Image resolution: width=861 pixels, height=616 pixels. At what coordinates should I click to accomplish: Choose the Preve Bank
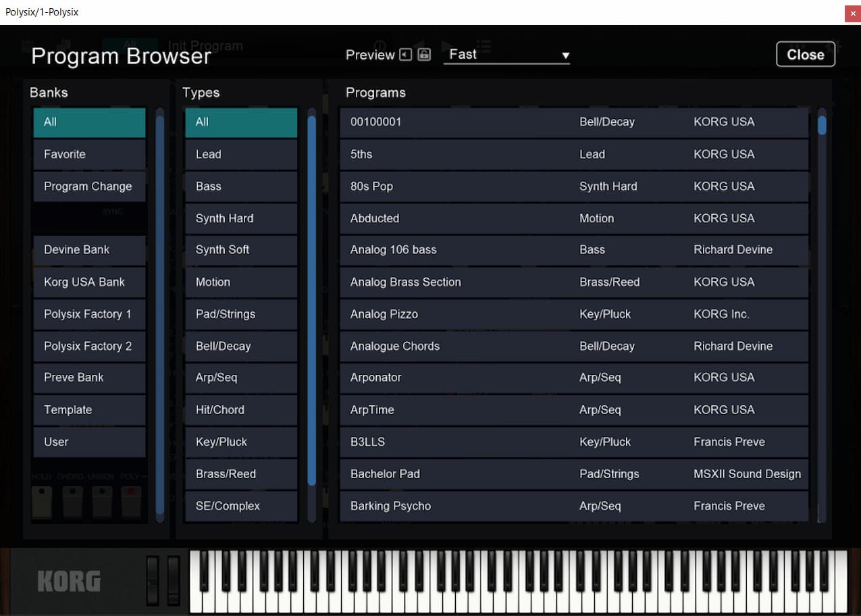[90, 378]
